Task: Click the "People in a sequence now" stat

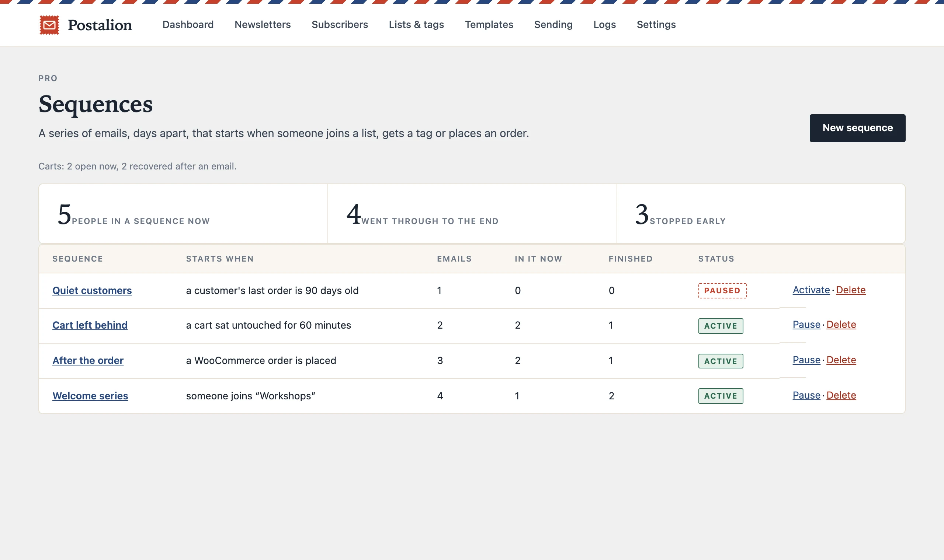Action: (x=183, y=214)
